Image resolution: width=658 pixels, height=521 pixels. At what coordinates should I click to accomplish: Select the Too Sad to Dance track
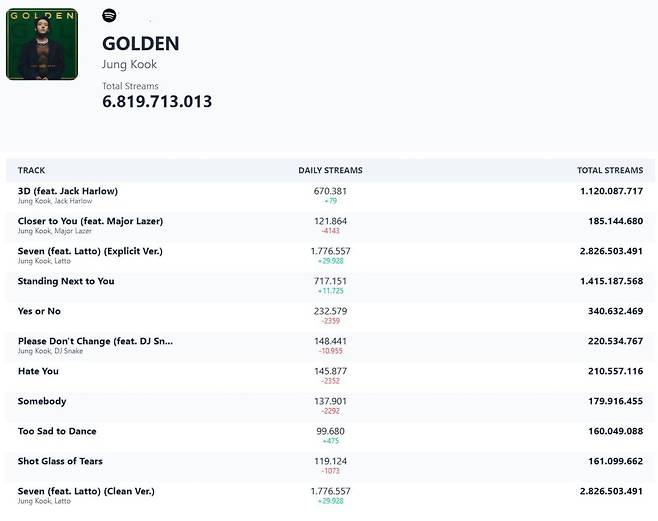pos(57,431)
